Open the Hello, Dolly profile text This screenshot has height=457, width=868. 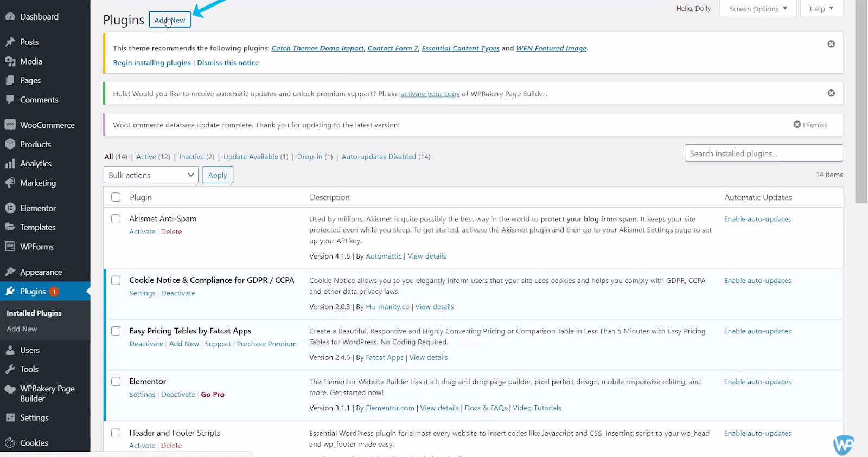(x=693, y=9)
